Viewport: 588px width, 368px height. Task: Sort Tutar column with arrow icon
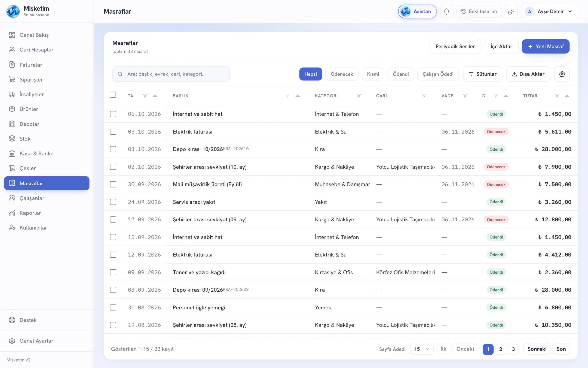567,96
